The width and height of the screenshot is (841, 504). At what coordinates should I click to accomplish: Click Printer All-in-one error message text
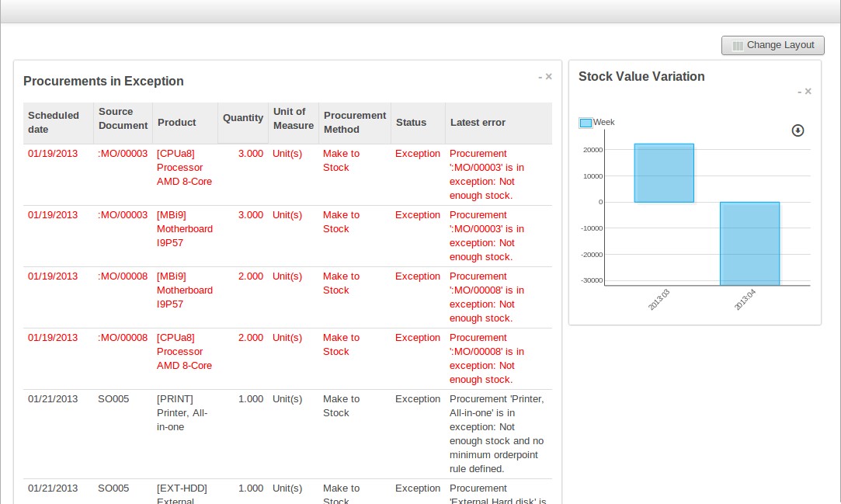click(497, 434)
